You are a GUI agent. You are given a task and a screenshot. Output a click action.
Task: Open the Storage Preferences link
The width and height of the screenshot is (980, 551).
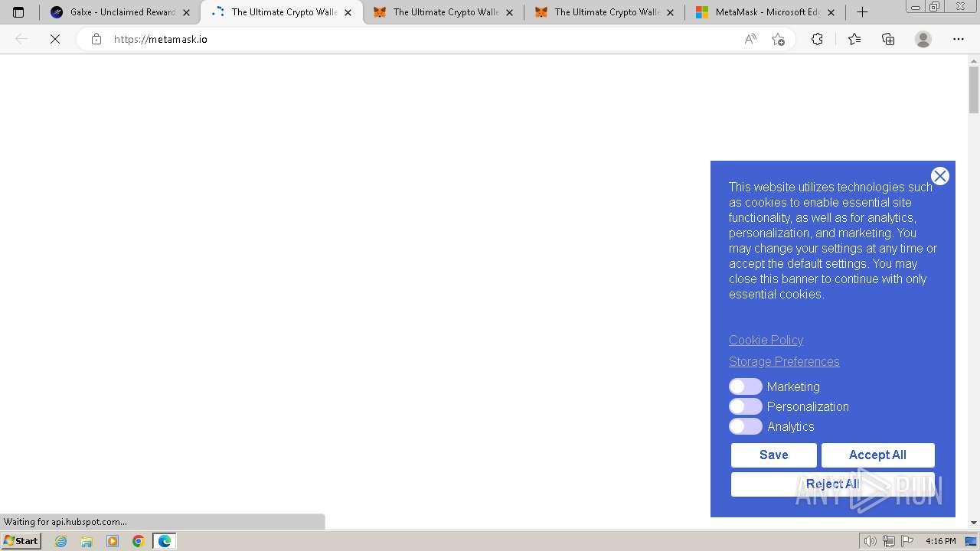pos(784,361)
